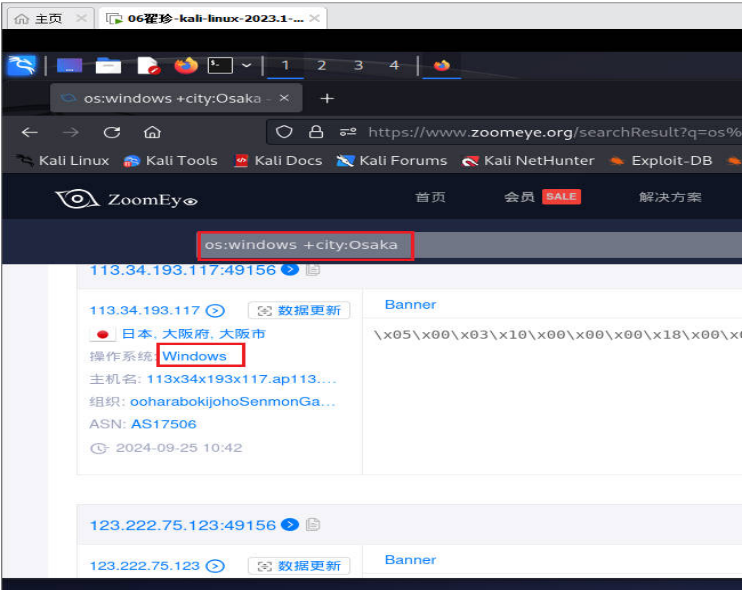Screen dimensions: 742x590
Task: Open the terminal emulator icon
Action: pyautogui.click(x=220, y=65)
